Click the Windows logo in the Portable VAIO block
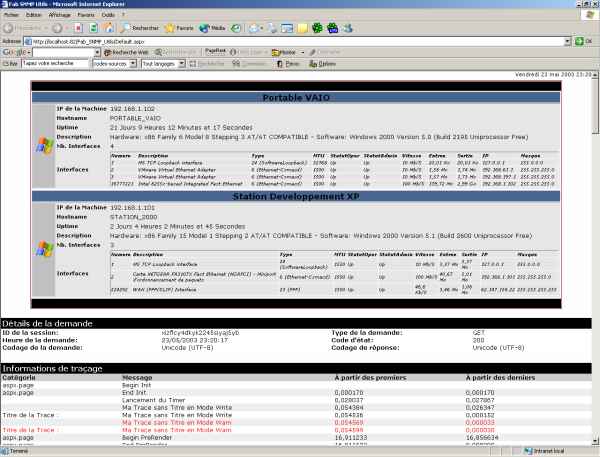The height and width of the screenshot is (457, 600). (45, 146)
